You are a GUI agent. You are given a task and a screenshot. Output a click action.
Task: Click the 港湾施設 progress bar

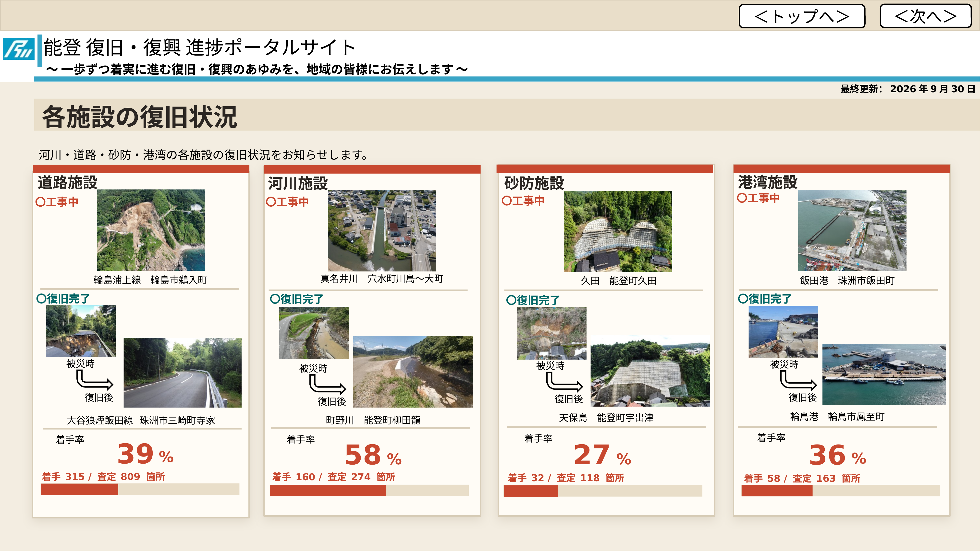tap(840, 491)
